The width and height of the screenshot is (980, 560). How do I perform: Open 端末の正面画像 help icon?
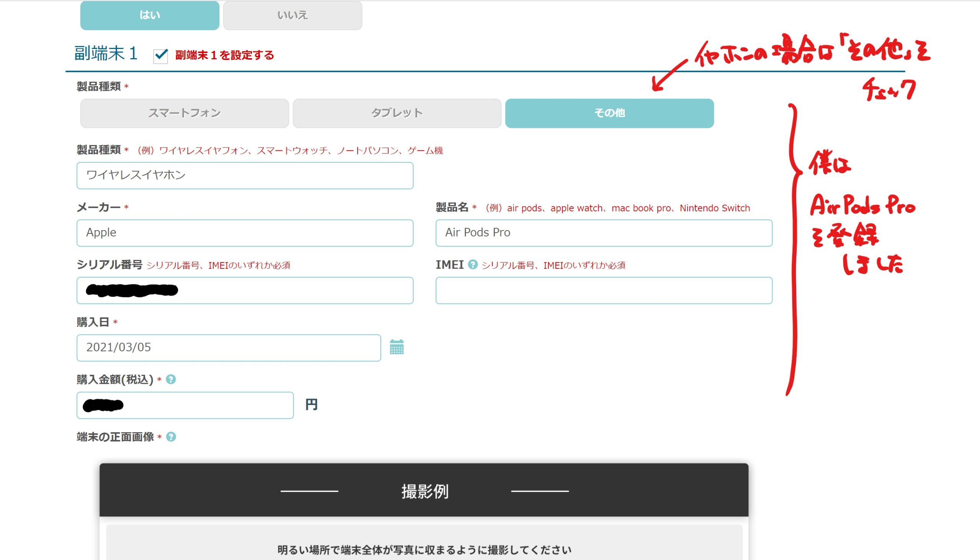click(x=171, y=437)
